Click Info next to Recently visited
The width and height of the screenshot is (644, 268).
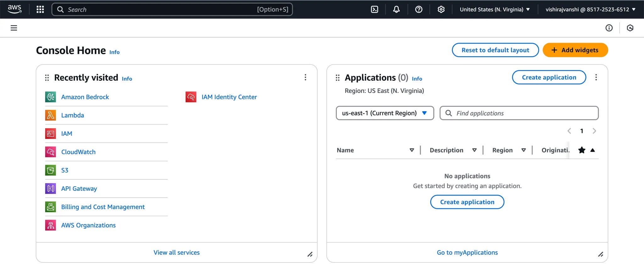[127, 79]
